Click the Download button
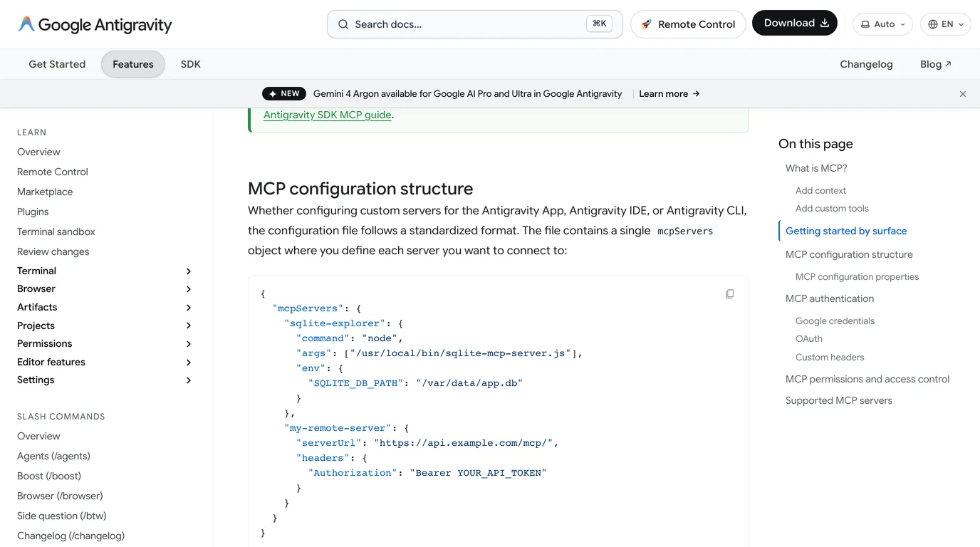This screenshot has width=980, height=547. tap(795, 23)
